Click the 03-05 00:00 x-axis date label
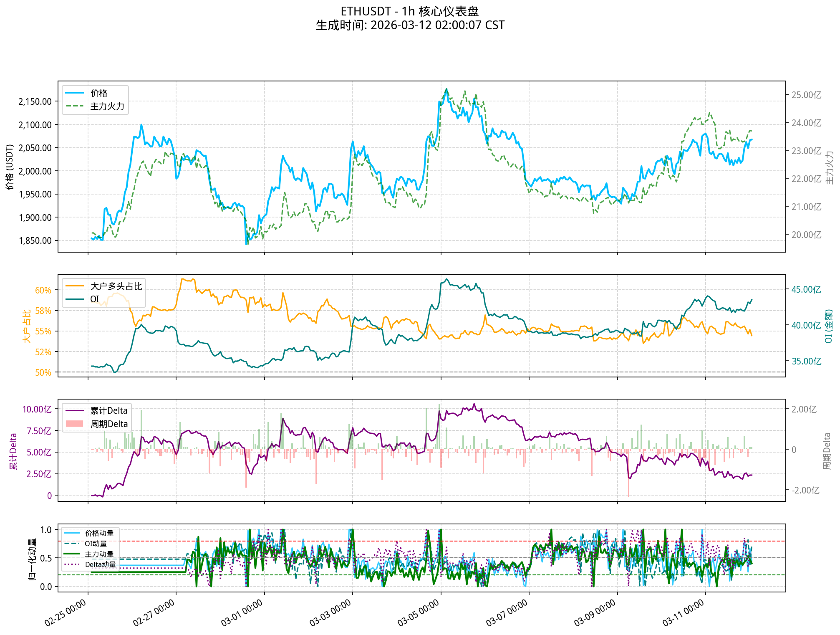Screen dimensions: 840x635 click(419, 612)
